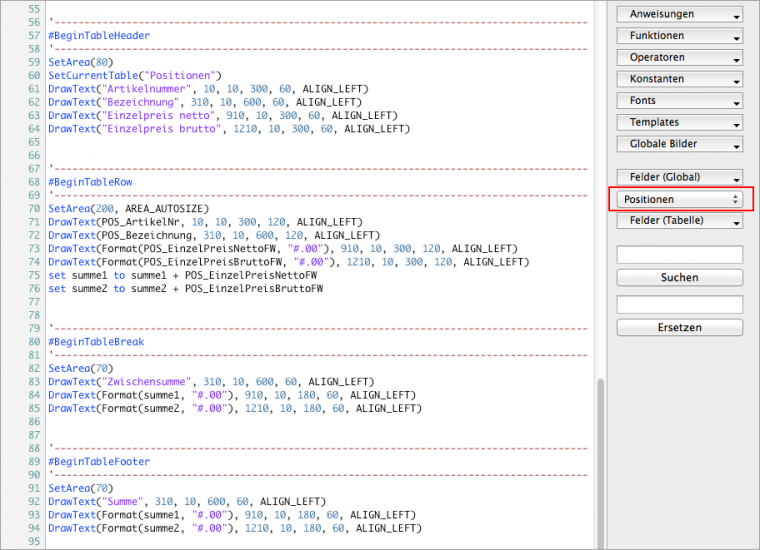Click the #BeginTableBreak line

coord(96,342)
